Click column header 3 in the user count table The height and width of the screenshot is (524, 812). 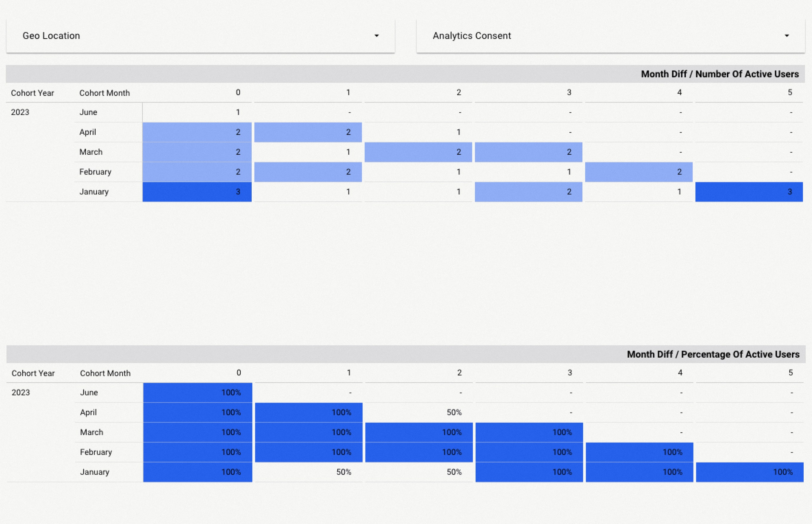pyautogui.click(x=569, y=93)
